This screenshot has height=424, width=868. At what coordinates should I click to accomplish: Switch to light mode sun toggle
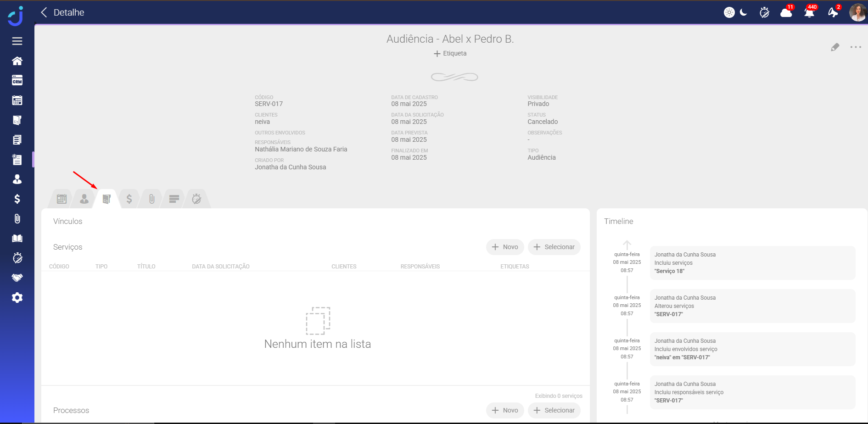point(729,12)
